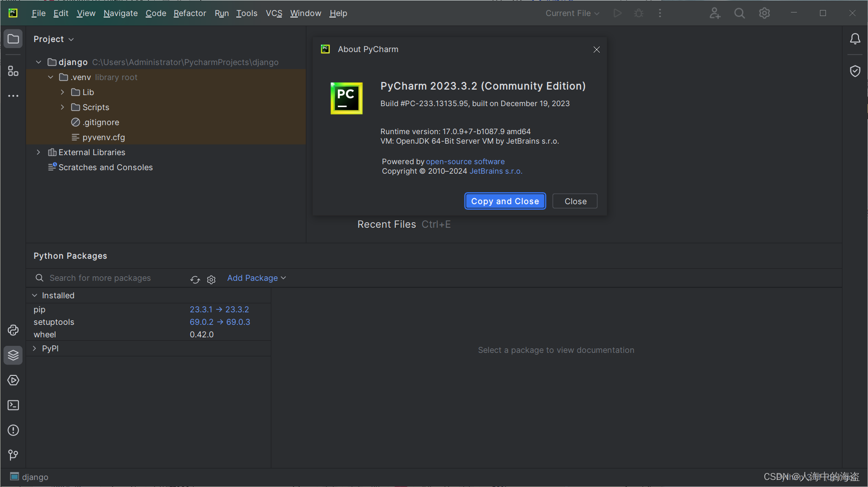Open the Current File run configuration dropdown

572,13
